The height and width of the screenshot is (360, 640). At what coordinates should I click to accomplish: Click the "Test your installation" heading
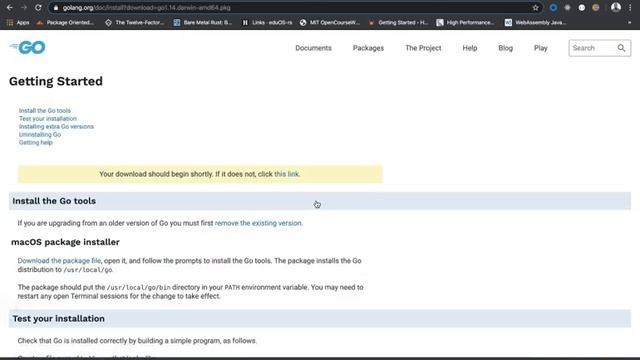point(58,319)
